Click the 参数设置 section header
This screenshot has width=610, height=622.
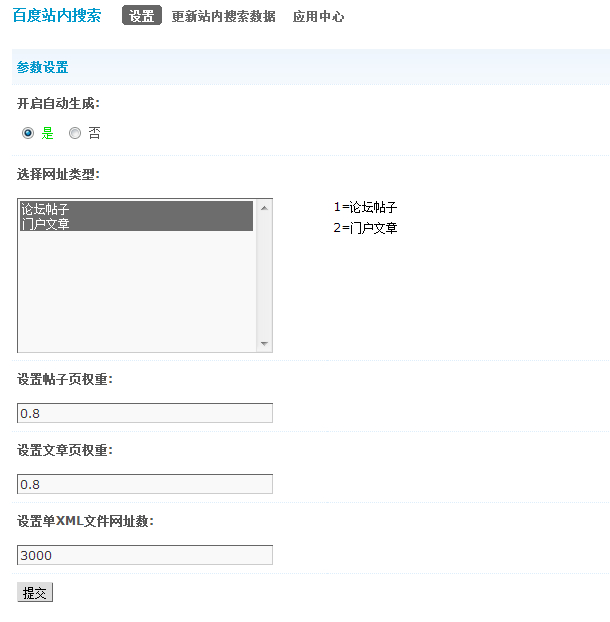(x=42, y=67)
